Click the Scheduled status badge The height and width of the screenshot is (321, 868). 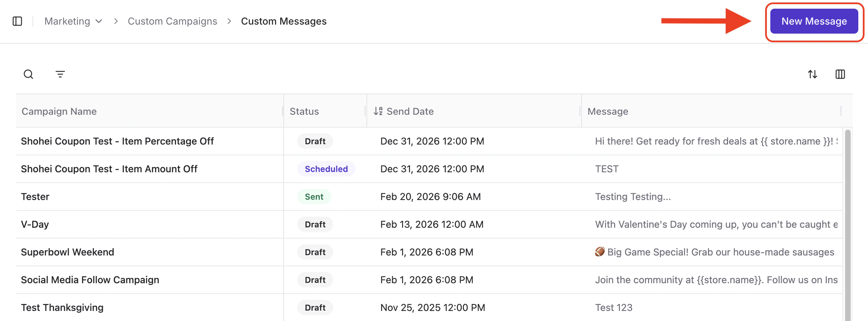[326, 169]
